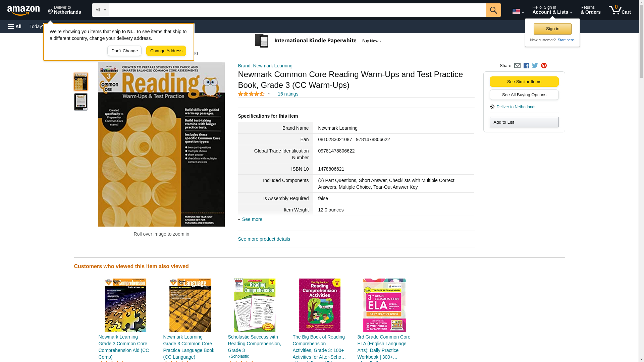
Task: Click the Don't Change button
Action: click(x=124, y=51)
